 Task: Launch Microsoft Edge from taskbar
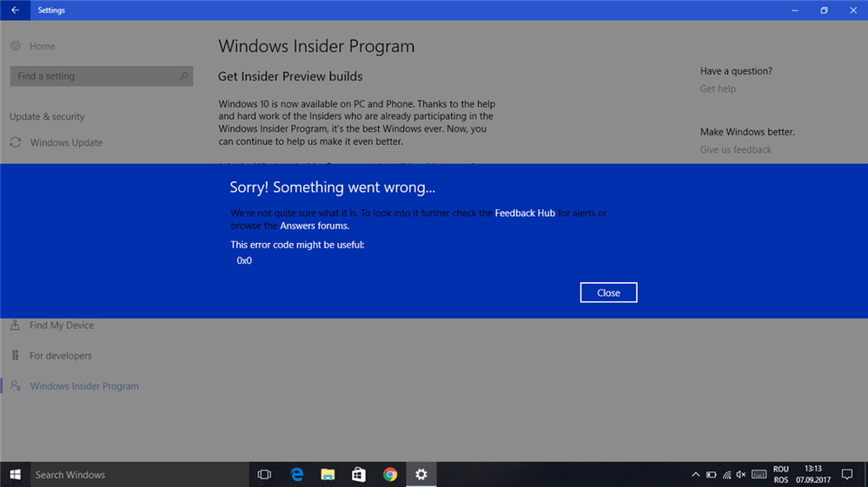click(297, 474)
